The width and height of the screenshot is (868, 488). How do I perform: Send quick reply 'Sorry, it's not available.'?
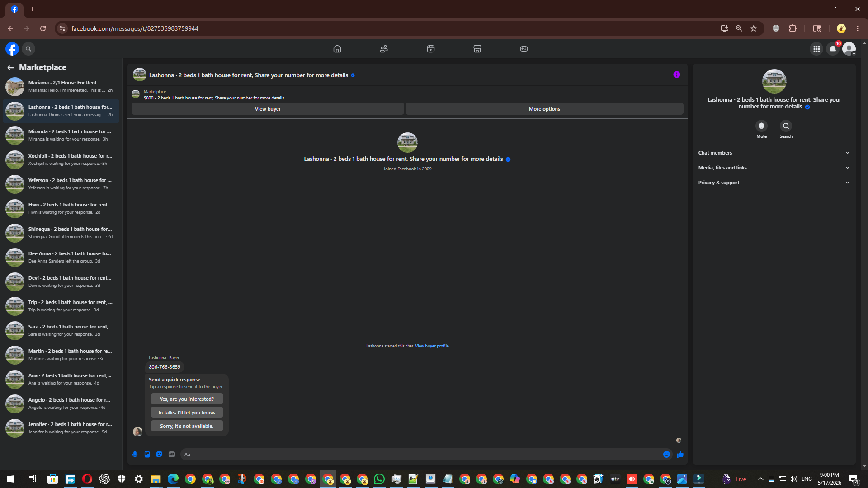187,426
